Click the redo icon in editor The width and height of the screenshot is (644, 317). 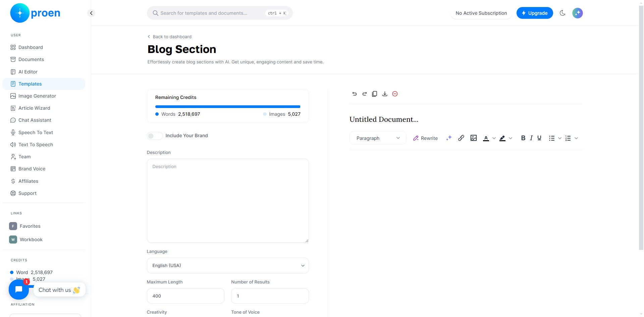point(365,94)
